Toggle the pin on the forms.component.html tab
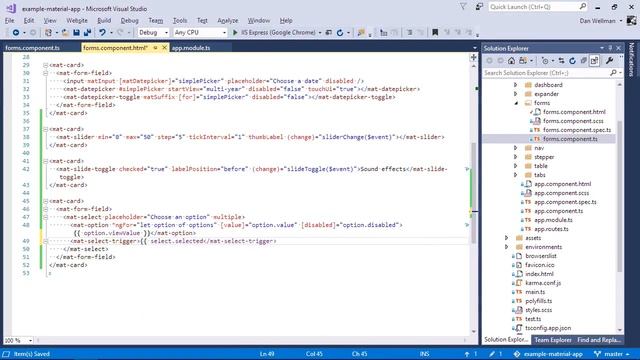 [156, 48]
